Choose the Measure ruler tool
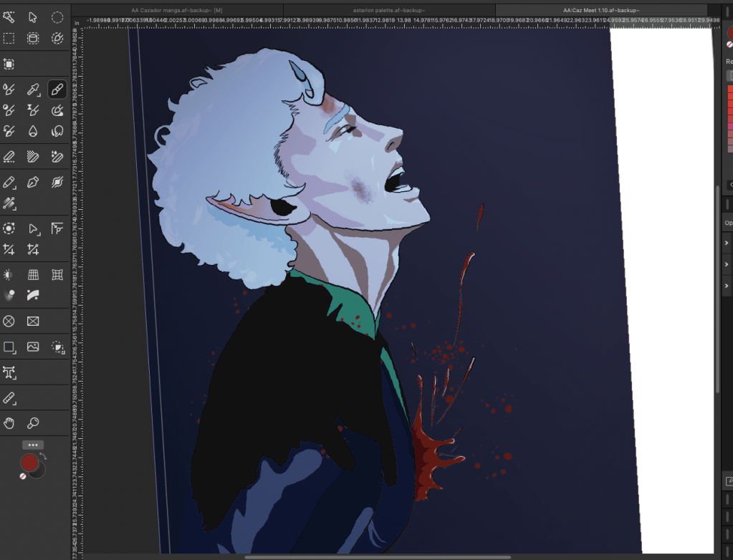This screenshot has width=733, height=560. (x=9, y=397)
